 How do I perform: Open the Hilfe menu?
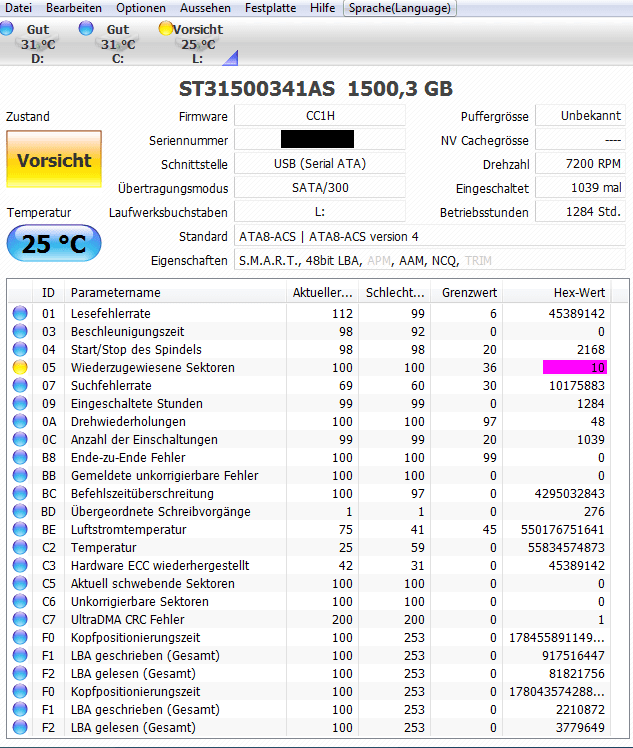point(322,8)
